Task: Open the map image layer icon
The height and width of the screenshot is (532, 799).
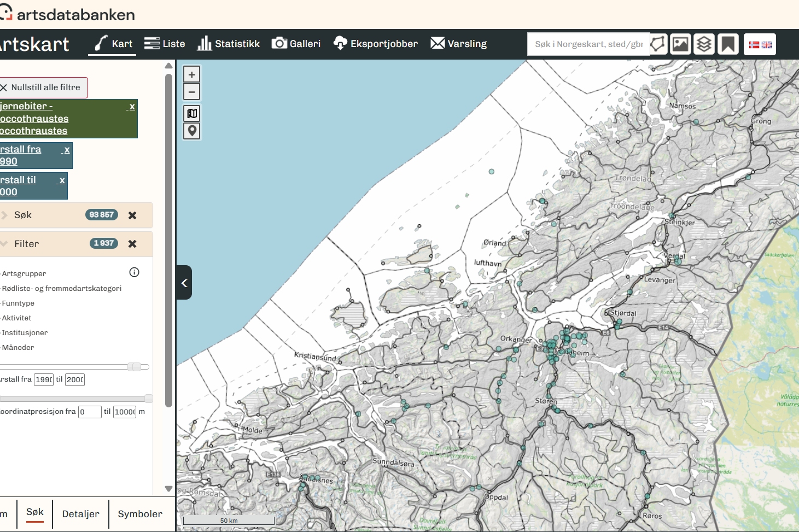Action: click(680, 44)
